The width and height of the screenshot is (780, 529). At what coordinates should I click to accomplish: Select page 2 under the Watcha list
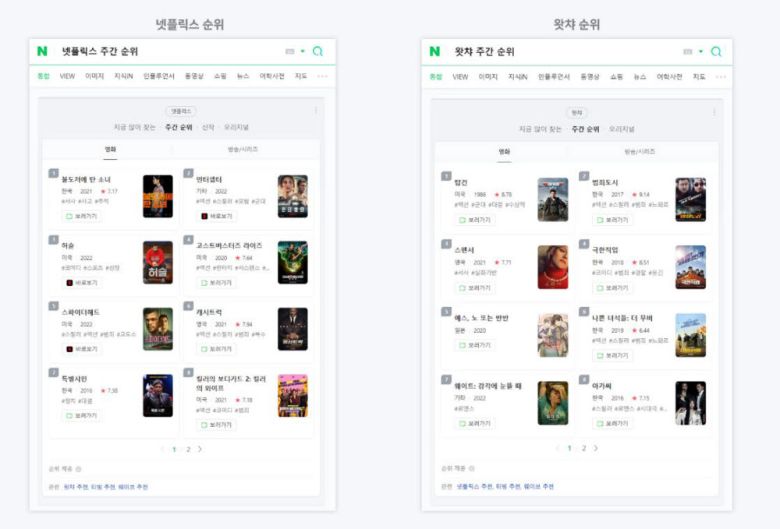point(584,448)
